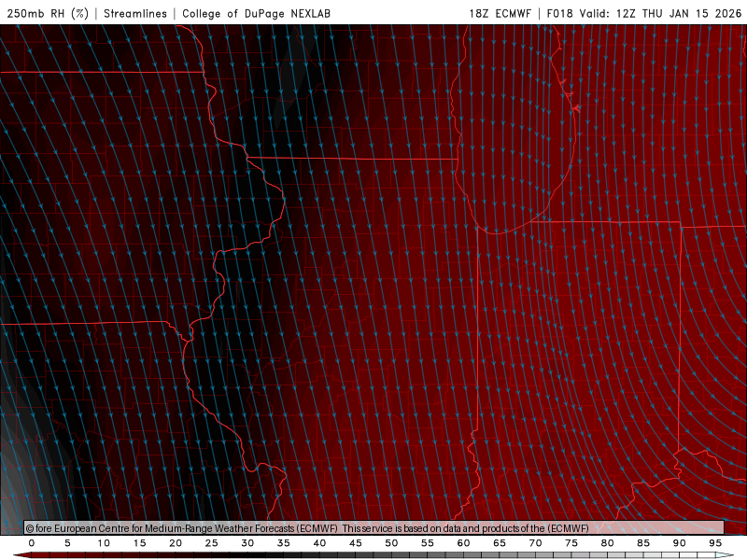Click the color scale label "70"

click(535, 543)
